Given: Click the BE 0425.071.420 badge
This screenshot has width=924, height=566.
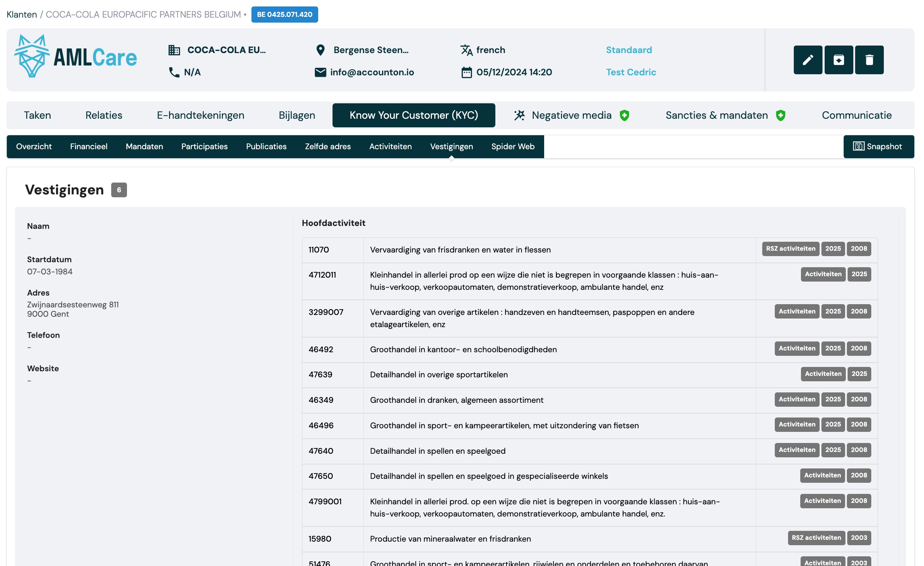Looking at the screenshot, I should 284,15.
